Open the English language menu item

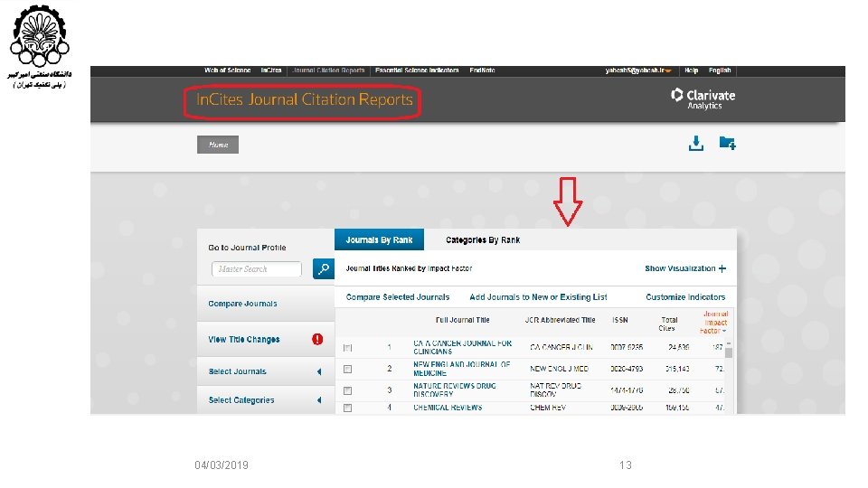(x=720, y=70)
